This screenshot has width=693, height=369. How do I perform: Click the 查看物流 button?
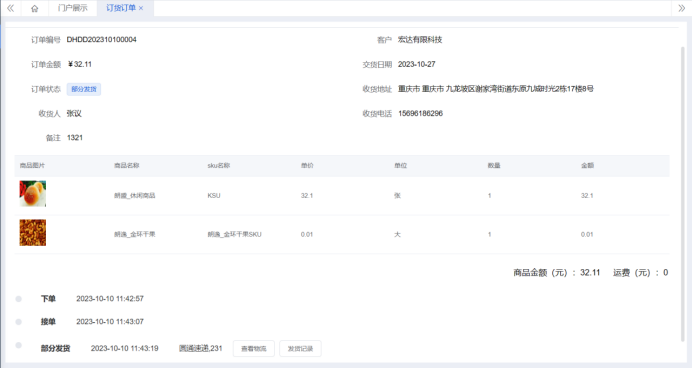[x=254, y=349]
